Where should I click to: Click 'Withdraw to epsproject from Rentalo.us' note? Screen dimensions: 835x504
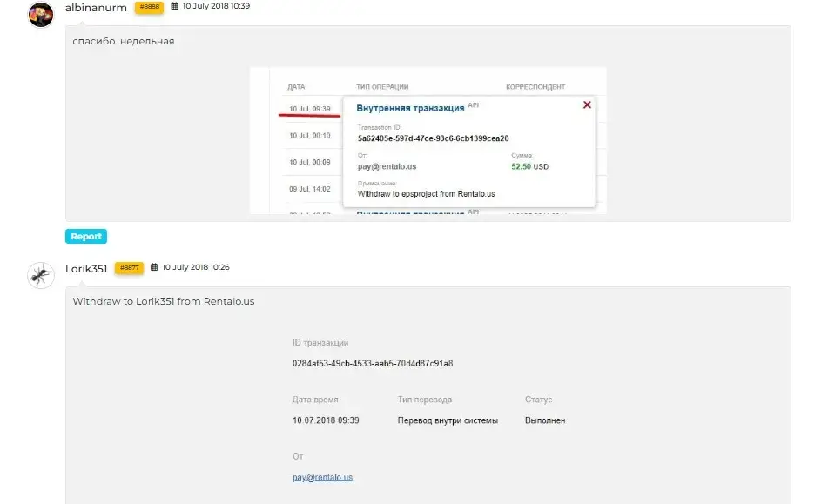tap(426, 194)
